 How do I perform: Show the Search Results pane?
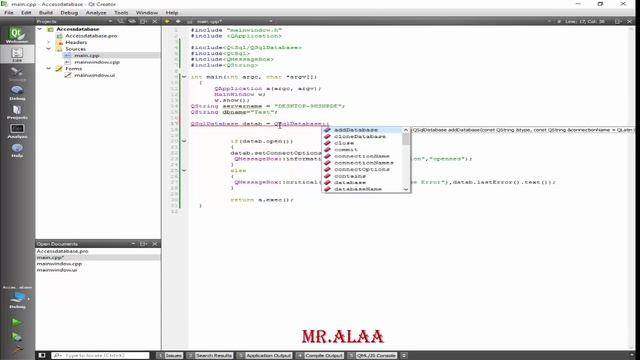pos(210,356)
